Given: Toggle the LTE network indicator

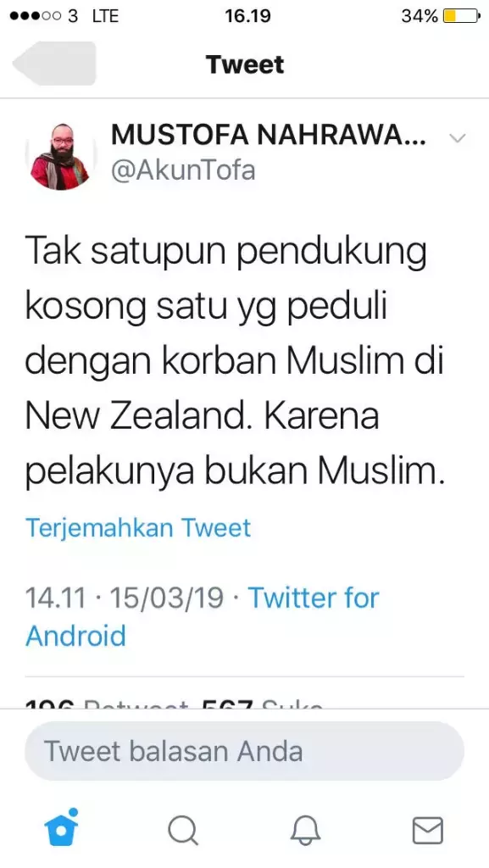Looking at the screenshot, I should 106,14.
